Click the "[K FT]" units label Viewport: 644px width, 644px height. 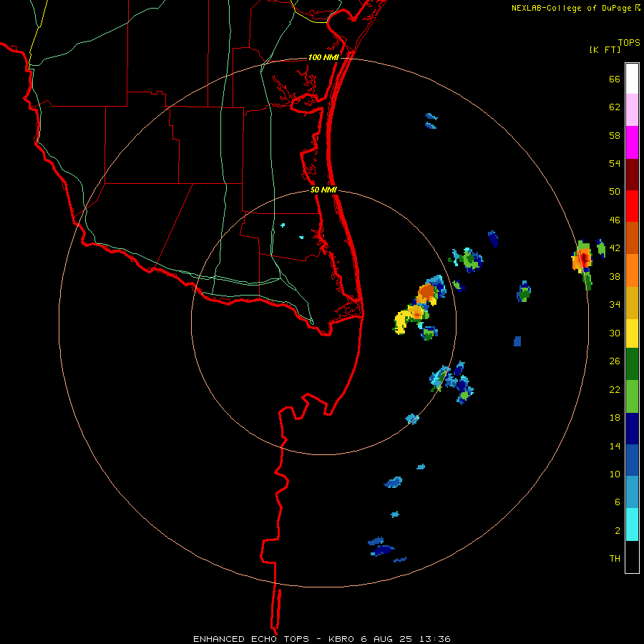(605, 50)
